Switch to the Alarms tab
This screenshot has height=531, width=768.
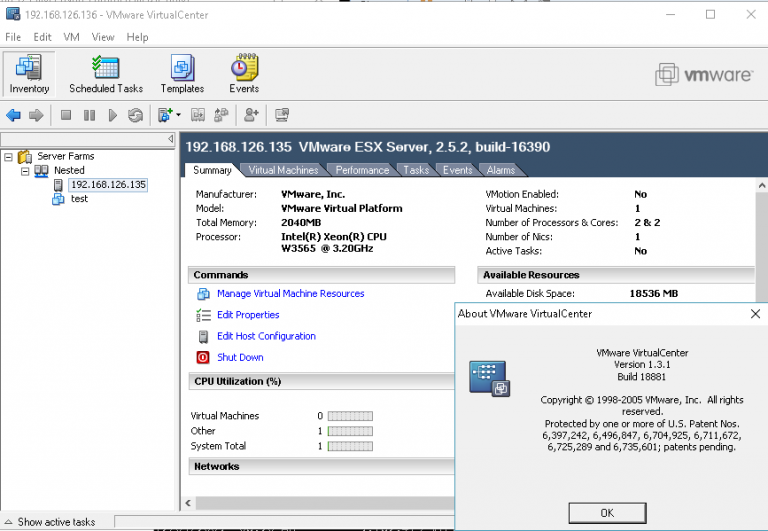[x=501, y=170]
